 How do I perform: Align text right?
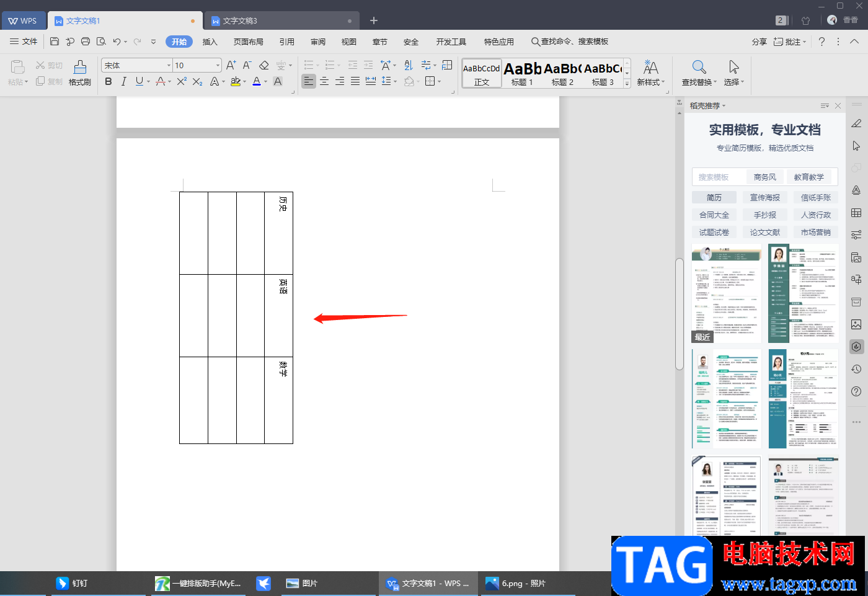click(340, 81)
